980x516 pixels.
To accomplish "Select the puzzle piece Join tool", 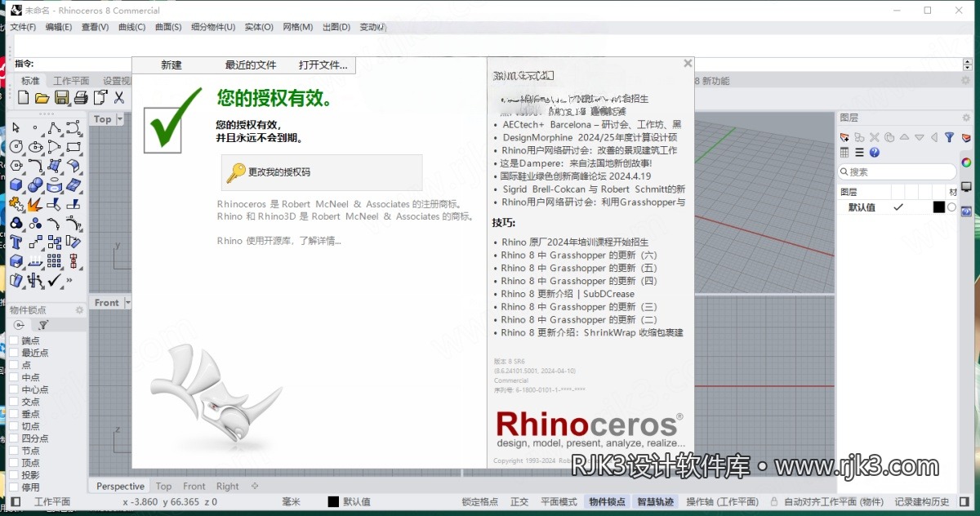I will [x=16, y=204].
